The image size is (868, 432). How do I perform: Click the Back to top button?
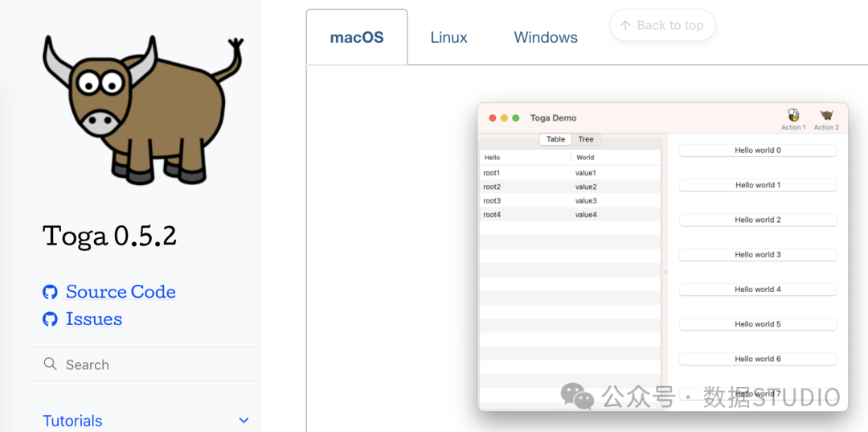(x=662, y=26)
